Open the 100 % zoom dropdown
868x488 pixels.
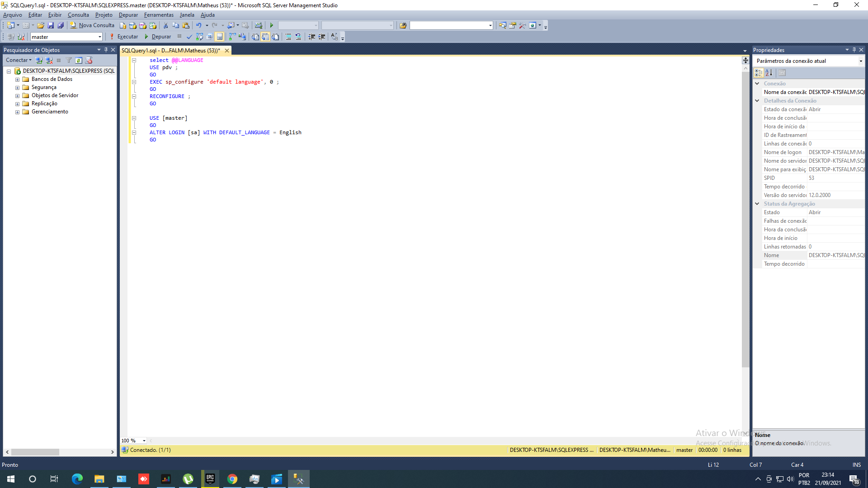point(144,441)
